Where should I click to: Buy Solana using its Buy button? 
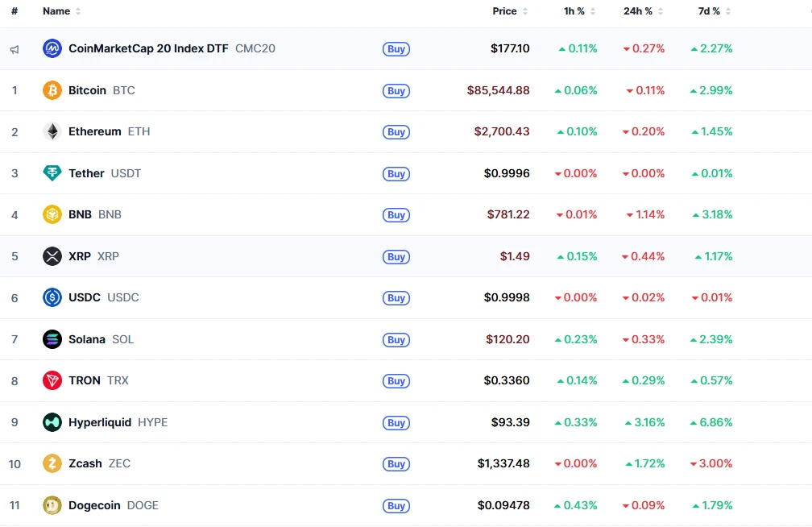pos(396,340)
